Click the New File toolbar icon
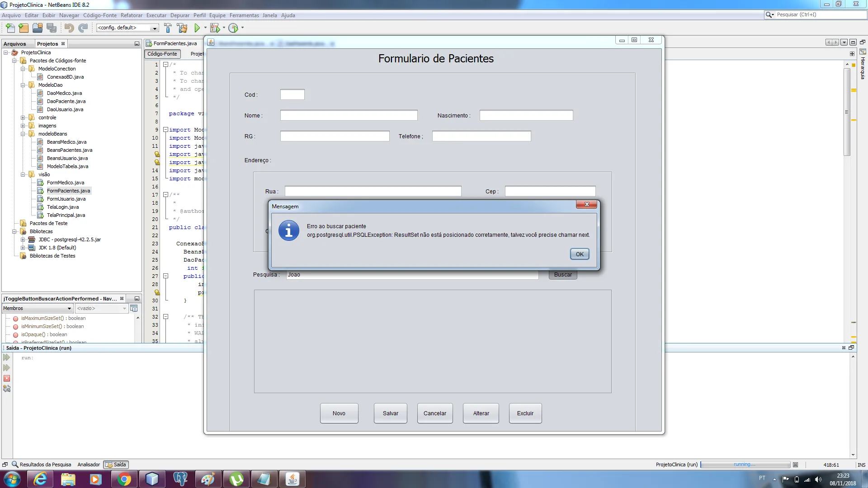Screen dimensions: 868x488 pos(10,28)
